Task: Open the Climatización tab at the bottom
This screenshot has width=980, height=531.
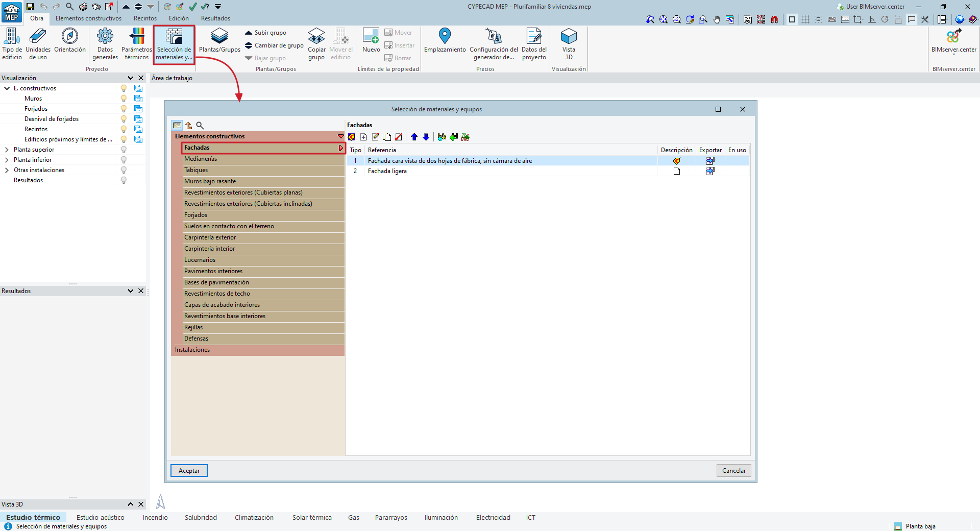Action: click(254, 517)
